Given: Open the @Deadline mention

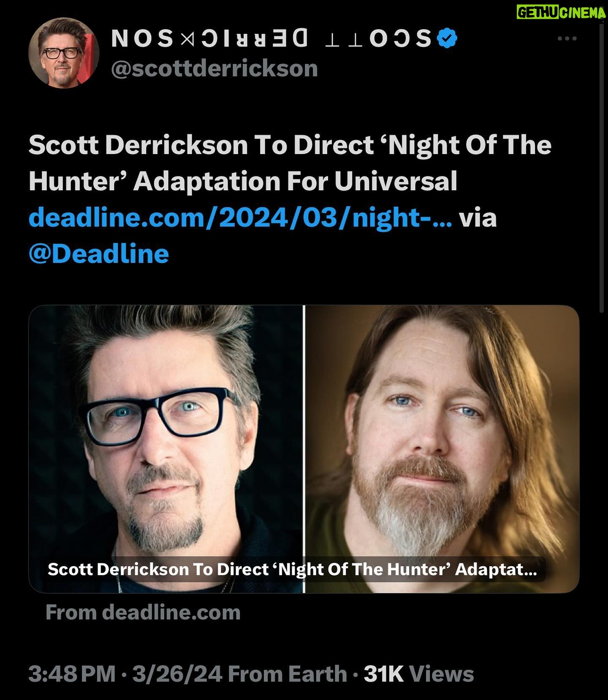Looking at the screenshot, I should 99,254.
